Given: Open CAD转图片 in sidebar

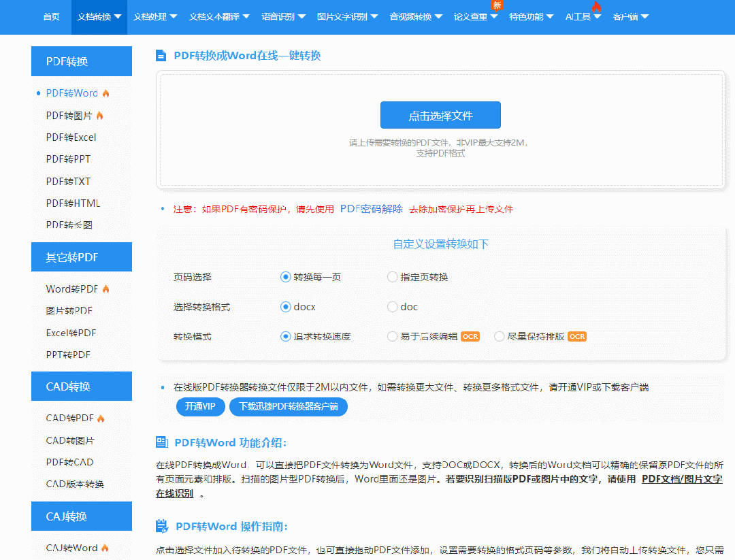Looking at the screenshot, I should tap(70, 440).
